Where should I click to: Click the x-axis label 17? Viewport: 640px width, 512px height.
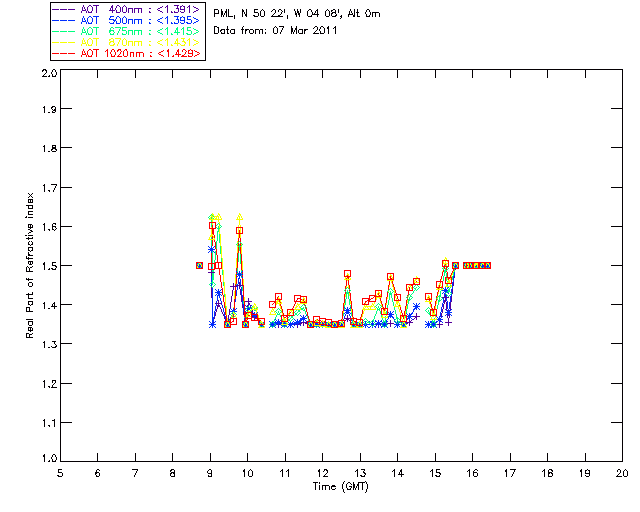(x=510, y=473)
